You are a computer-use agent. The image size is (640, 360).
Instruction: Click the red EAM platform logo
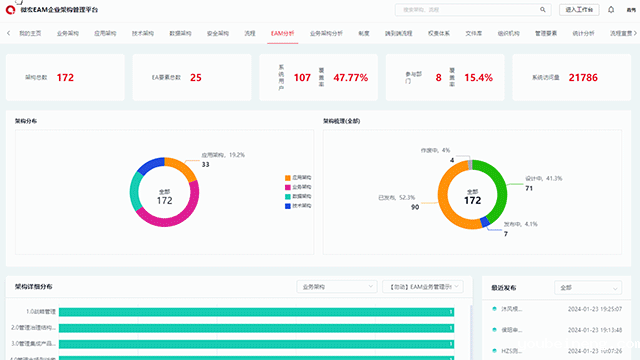pyautogui.click(x=11, y=9)
